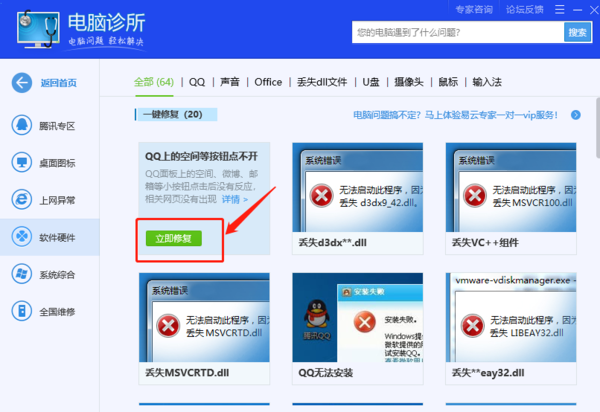This screenshot has width=600, height=412.
Task: Select the 一键修复 (20) section label
Action: (176, 114)
